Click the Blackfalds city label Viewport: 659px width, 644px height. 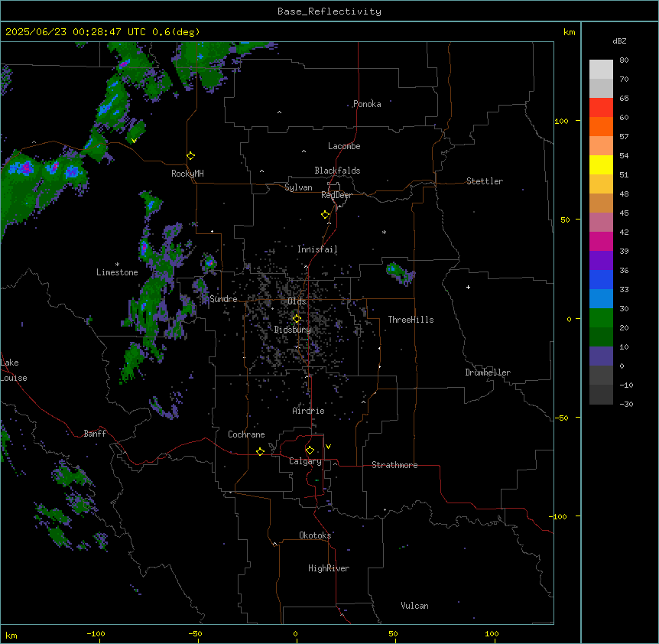[x=337, y=171]
